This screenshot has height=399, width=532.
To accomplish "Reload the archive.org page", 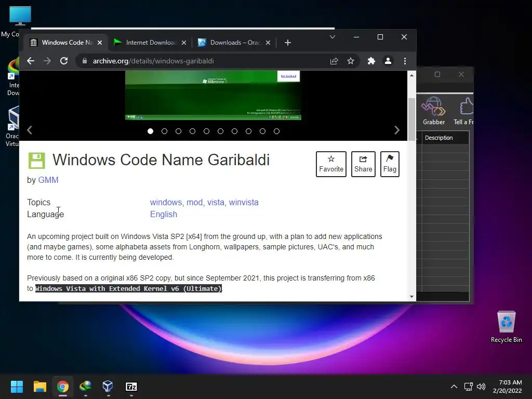I will point(64,61).
